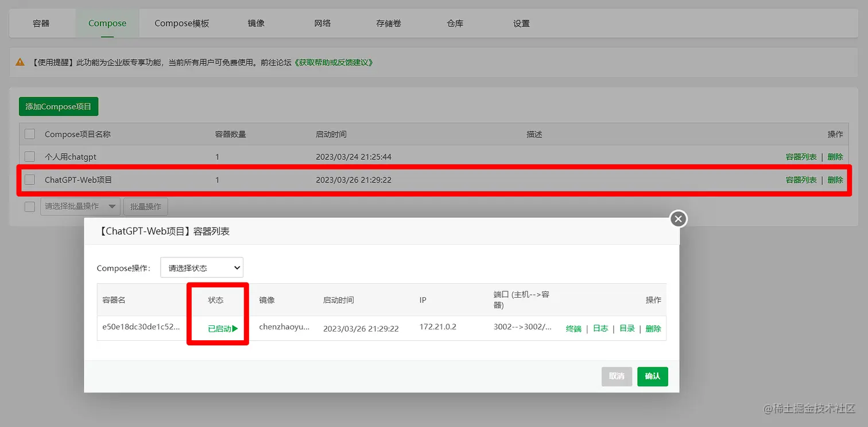Delete the e50e18dc30de1c52 container
The height and width of the screenshot is (427, 868).
(653, 329)
